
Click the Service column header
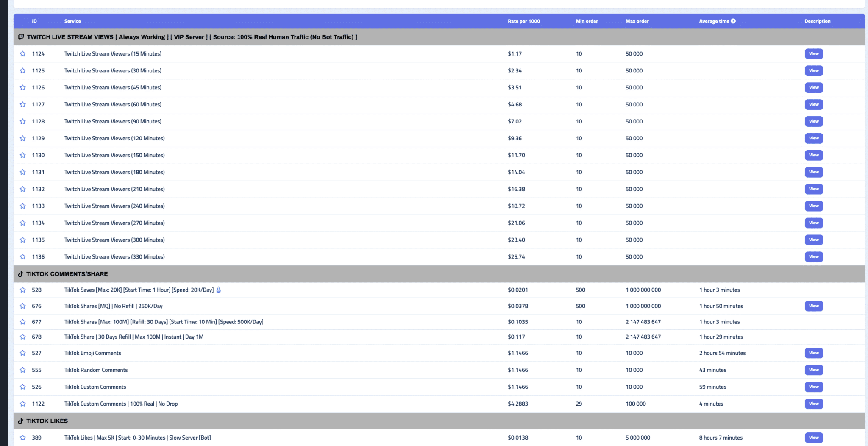[x=72, y=21]
